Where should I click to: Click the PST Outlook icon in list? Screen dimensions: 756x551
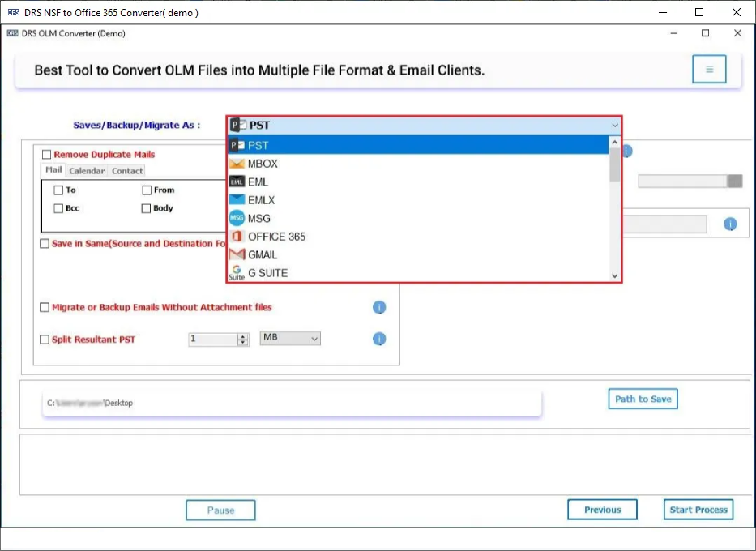point(237,145)
